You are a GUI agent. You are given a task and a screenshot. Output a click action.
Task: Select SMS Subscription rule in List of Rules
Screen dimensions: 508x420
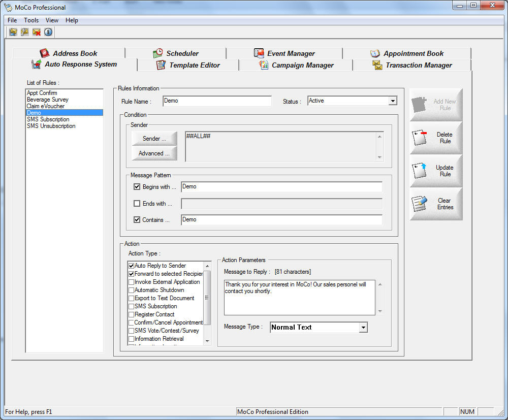point(64,119)
